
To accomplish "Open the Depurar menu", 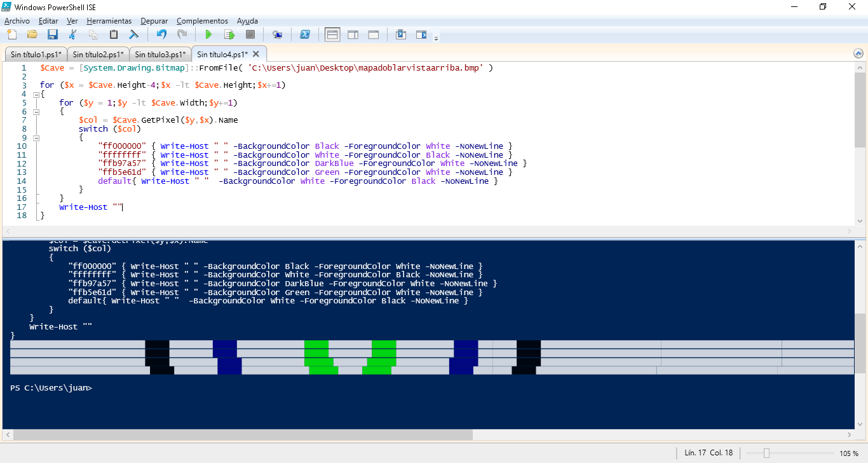I will [x=154, y=20].
